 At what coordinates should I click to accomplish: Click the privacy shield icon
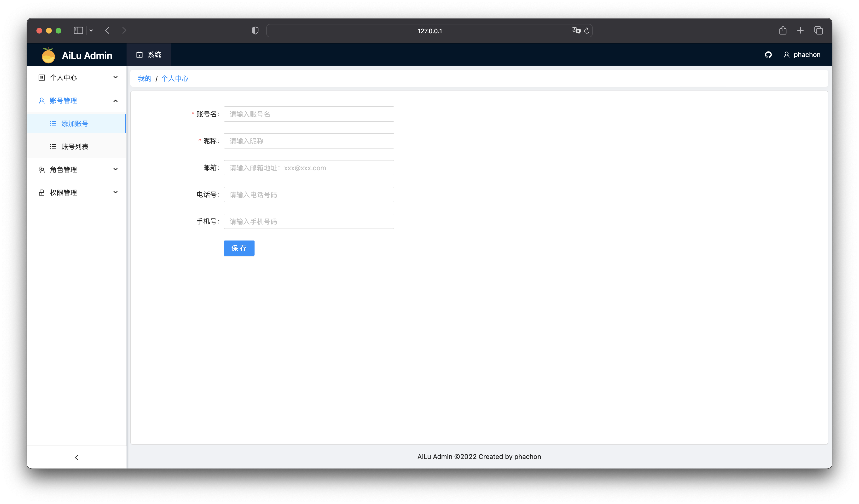click(255, 31)
